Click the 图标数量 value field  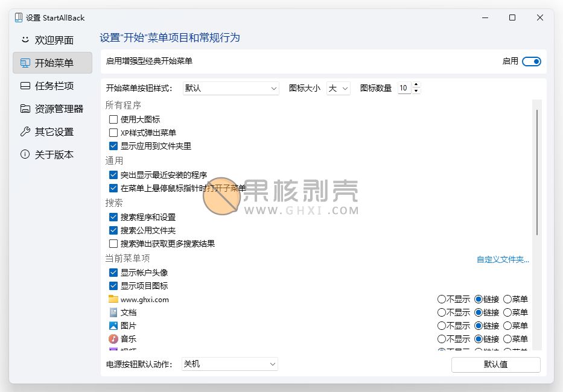405,88
